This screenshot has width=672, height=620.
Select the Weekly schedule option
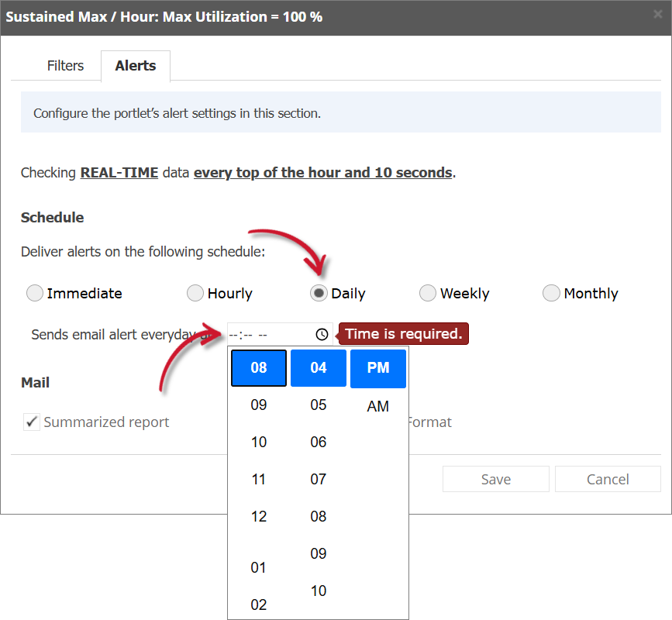(427, 293)
